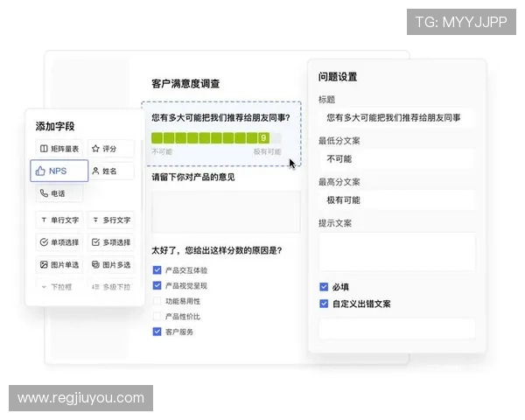Add the 多项选择 multiple choice field
This screenshot has height=420, width=525.
[x=111, y=242]
